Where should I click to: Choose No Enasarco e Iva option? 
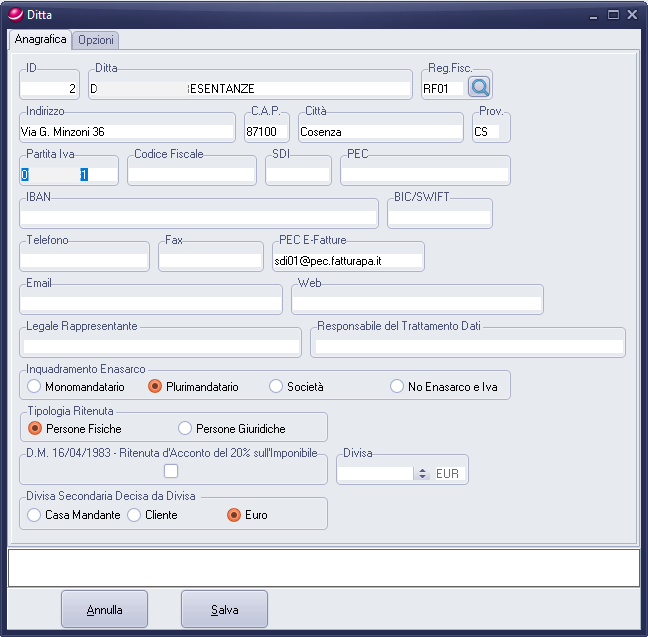[x=398, y=386]
